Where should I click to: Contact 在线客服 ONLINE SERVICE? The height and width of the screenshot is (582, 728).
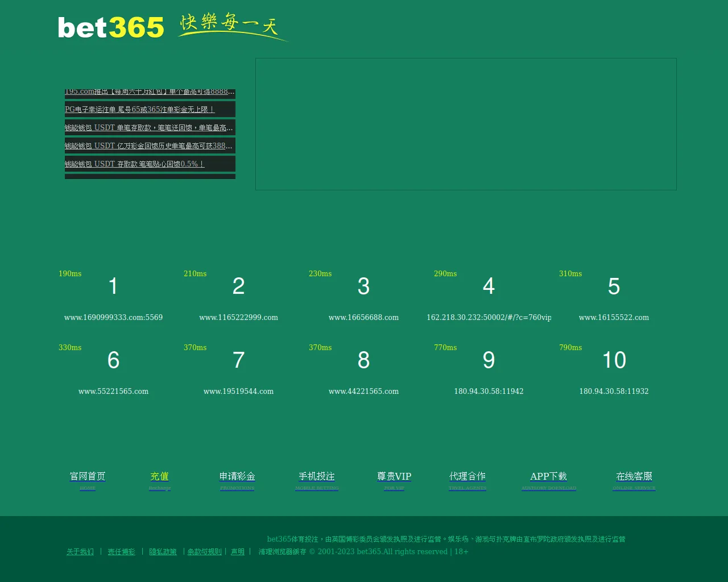tap(634, 480)
